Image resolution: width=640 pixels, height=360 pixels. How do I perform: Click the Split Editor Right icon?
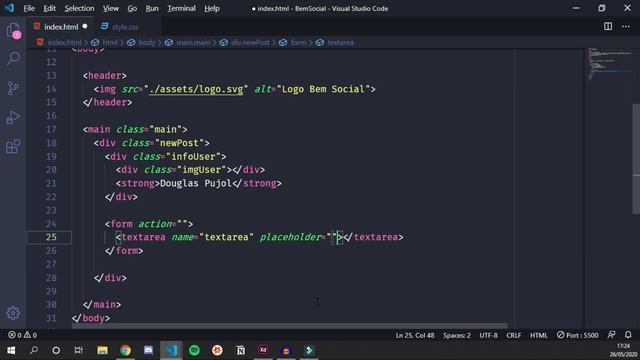tap(608, 27)
